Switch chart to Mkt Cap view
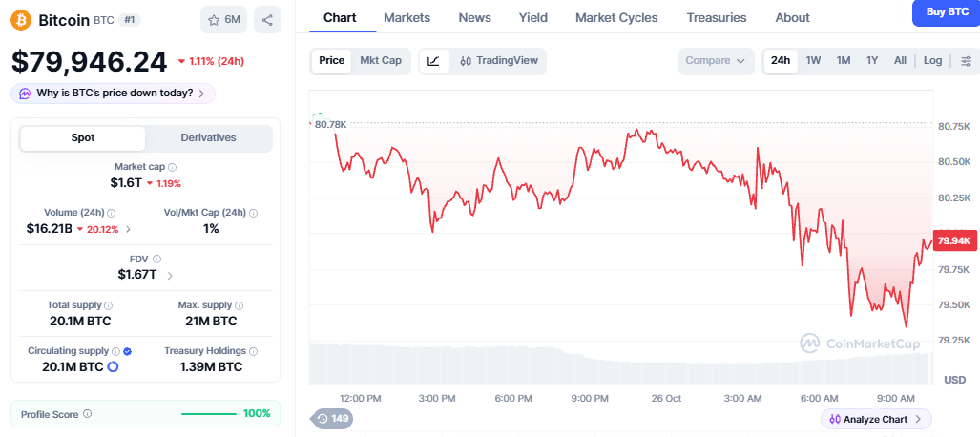Viewport: 980px width, 437px height. pos(381,61)
